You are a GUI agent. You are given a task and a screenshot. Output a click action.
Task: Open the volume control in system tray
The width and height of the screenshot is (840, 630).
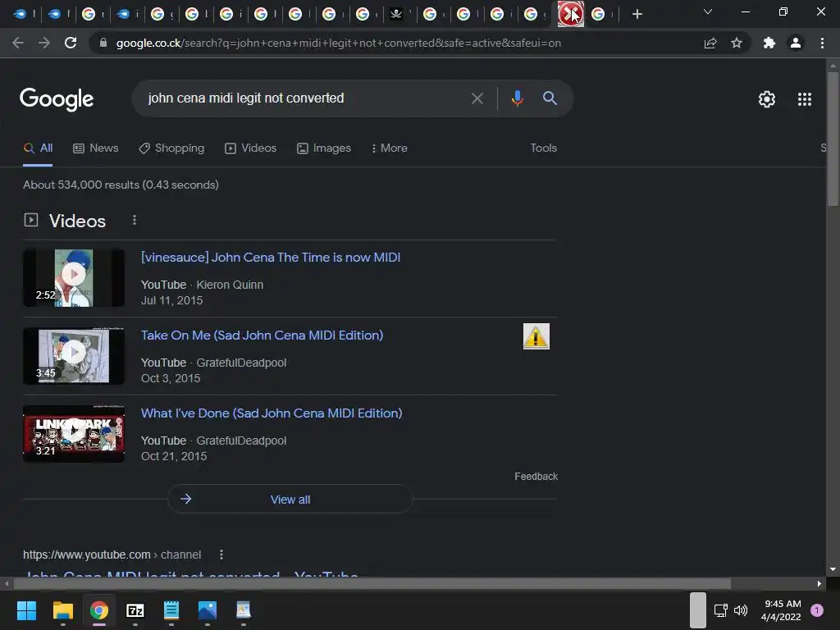(x=741, y=610)
